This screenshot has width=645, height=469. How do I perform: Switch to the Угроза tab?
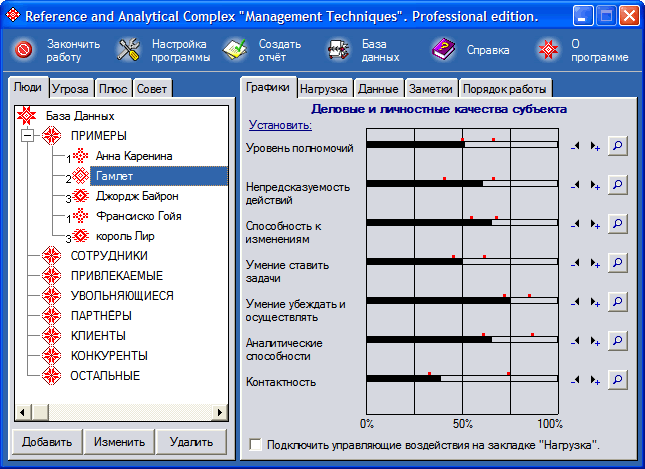point(71,88)
